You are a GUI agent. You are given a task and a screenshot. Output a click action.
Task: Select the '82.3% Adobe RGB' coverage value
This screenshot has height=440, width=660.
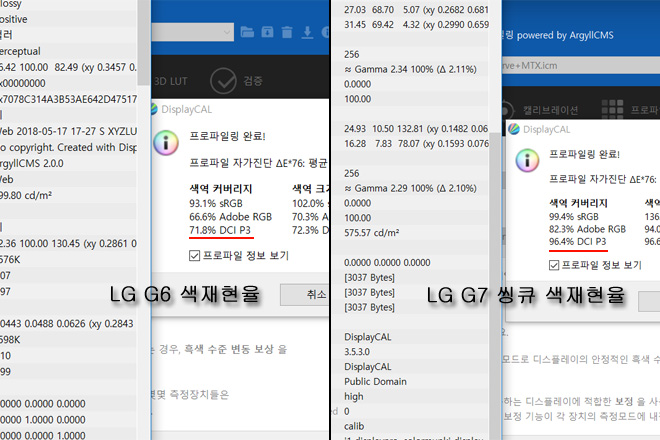(x=587, y=229)
